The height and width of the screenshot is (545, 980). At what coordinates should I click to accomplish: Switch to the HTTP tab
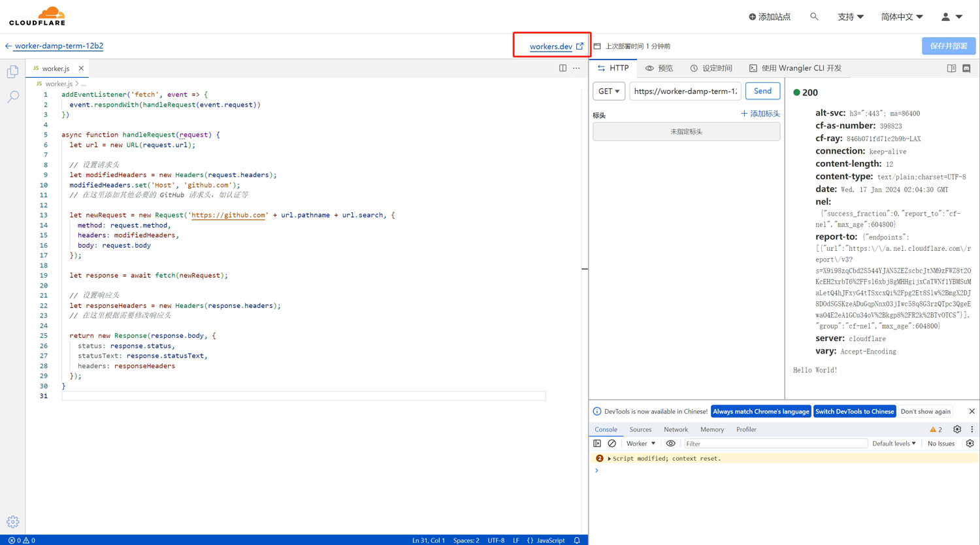coord(613,68)
